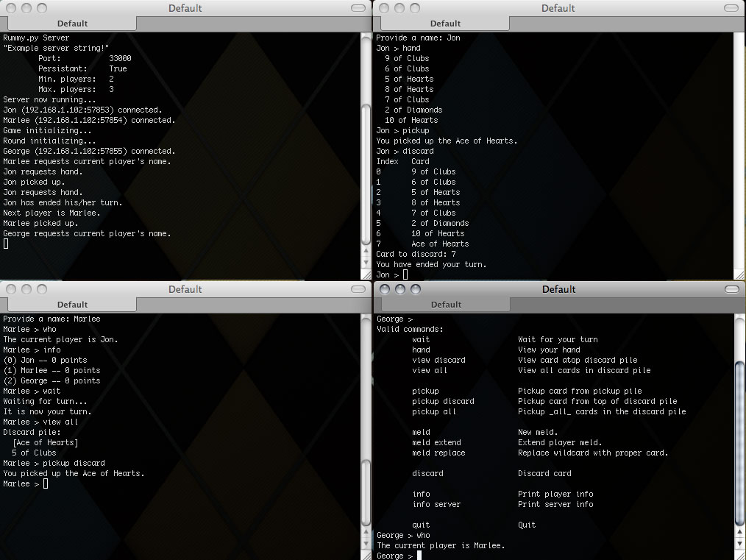This screenshot has width=746, height=560.
Task: Click scroll up arrow in George's window
Action: click(740, 532)
